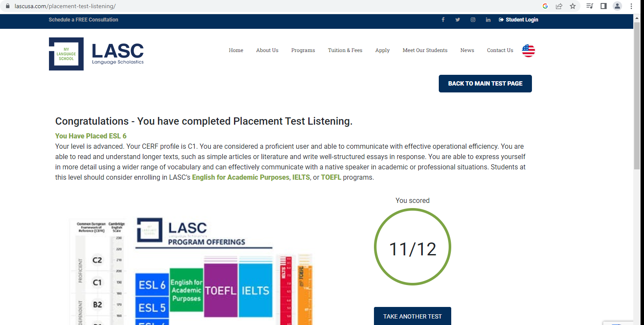Image resolution: width=644 pixels, height=325 pixels.
Task: Navigate to the Home menu item
Action: (236, 50)
